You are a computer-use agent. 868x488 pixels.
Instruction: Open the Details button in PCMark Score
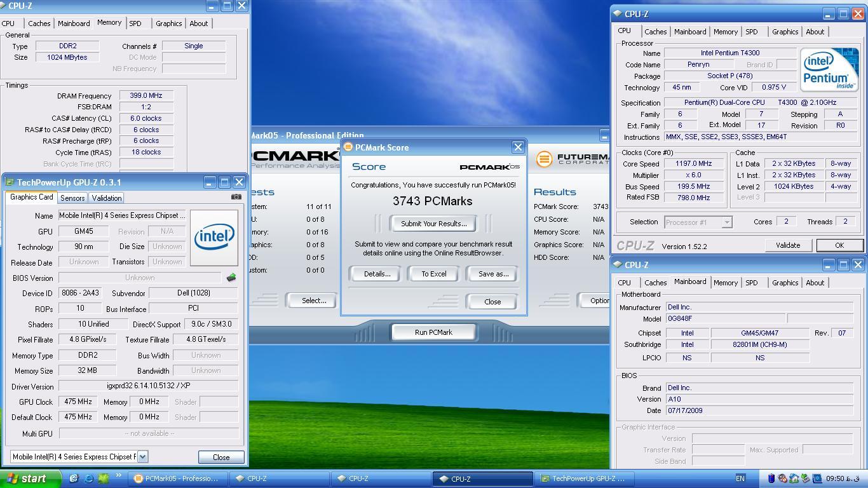(377, 274)
